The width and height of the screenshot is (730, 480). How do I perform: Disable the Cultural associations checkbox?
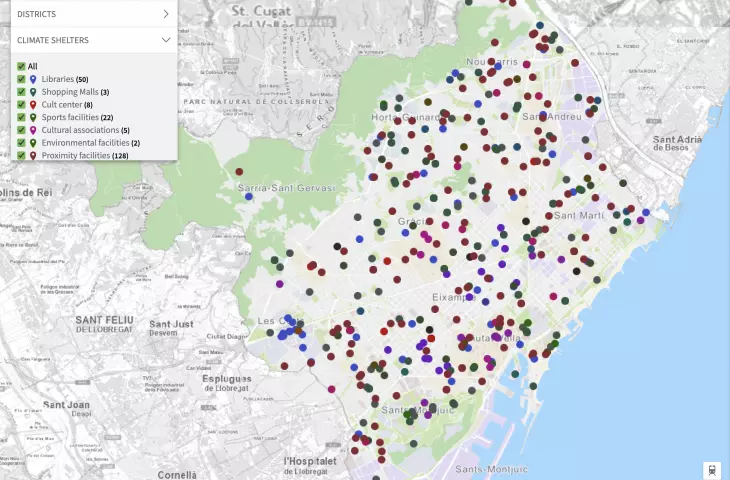tap(21, 130)
